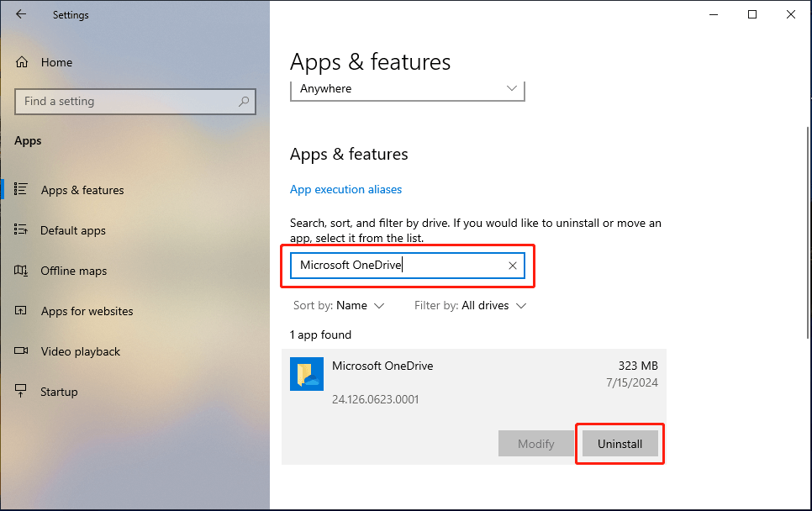Click the 323 MB size text

click(x=638, y=366)
